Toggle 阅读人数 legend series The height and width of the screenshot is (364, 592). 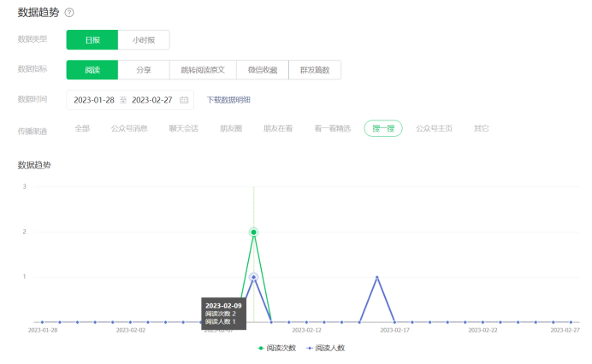pyautogui.click(x=325, y=348)
